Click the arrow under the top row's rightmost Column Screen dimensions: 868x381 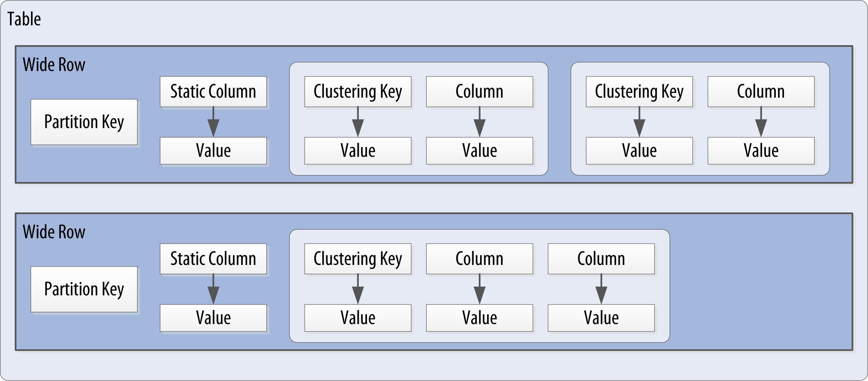coord(761,122)
